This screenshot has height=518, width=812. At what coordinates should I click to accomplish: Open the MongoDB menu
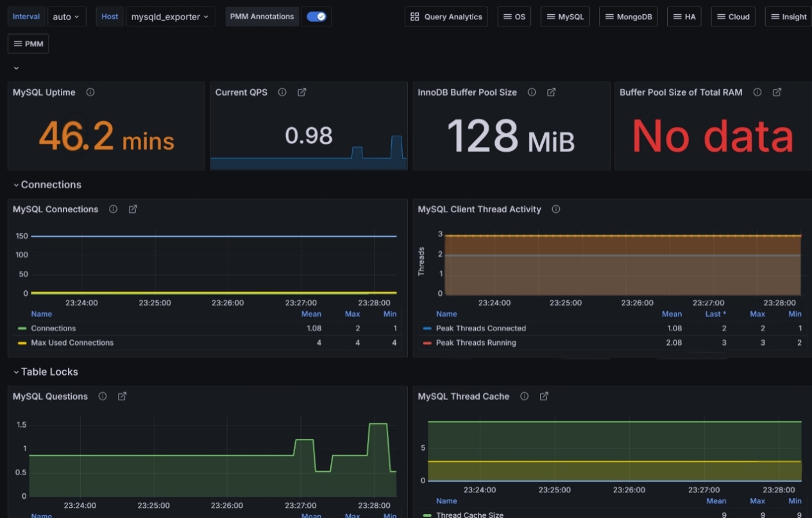pyautogui.click(x=629, y=17)
